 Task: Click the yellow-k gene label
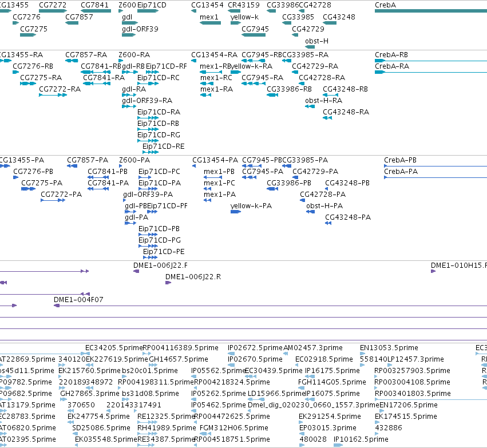245,17
